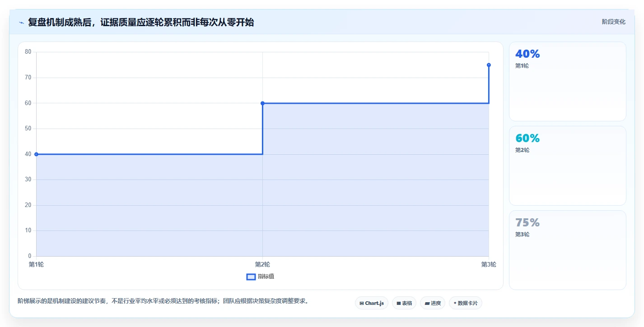Toggle the 指标值 legend swatch
The height and width of the screenshot is (327, 644).
point(251,276)
